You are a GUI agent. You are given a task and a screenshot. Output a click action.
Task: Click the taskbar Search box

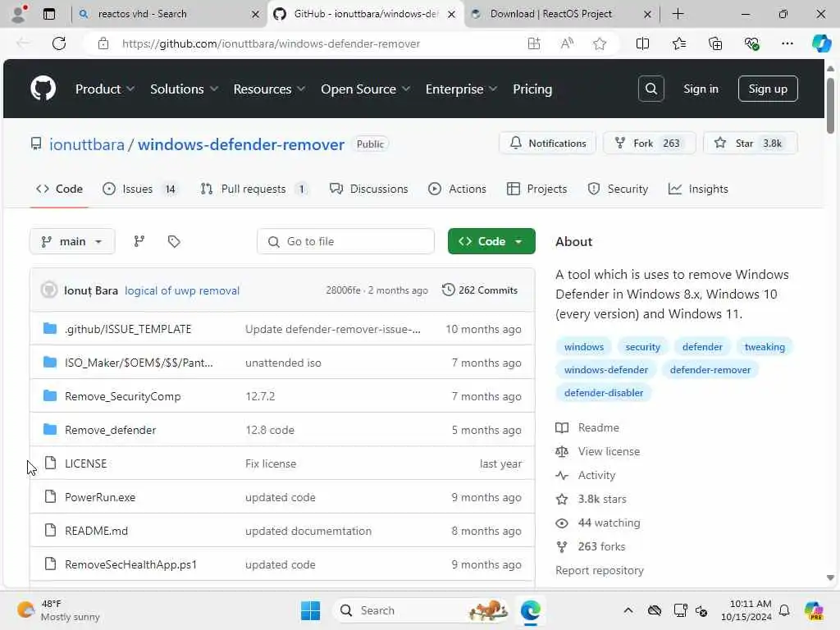point(421,610)
